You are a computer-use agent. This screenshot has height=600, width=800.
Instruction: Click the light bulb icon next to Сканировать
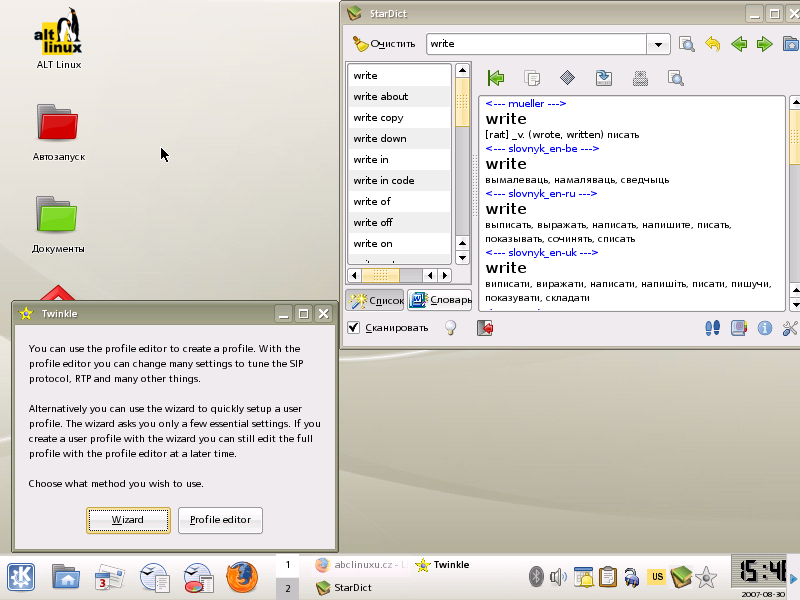(450, 328)
